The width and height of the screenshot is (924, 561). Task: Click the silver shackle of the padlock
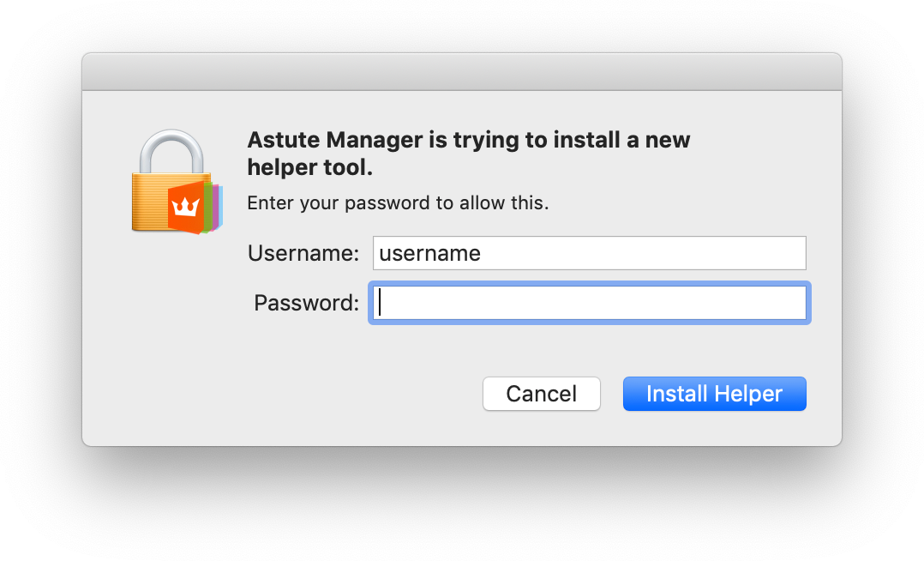[172, 149]
